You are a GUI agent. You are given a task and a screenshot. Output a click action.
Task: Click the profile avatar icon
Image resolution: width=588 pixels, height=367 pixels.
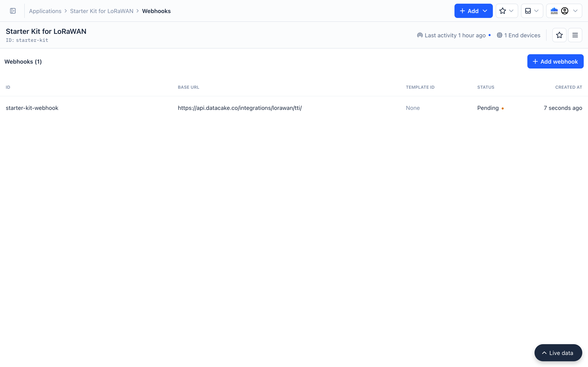click(x=565, y=11)
